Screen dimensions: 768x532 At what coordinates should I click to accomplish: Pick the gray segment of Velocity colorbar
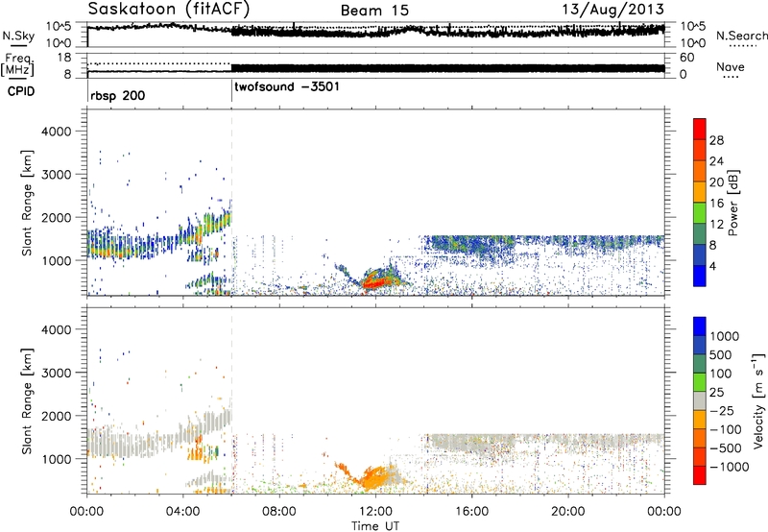[700, 401]
